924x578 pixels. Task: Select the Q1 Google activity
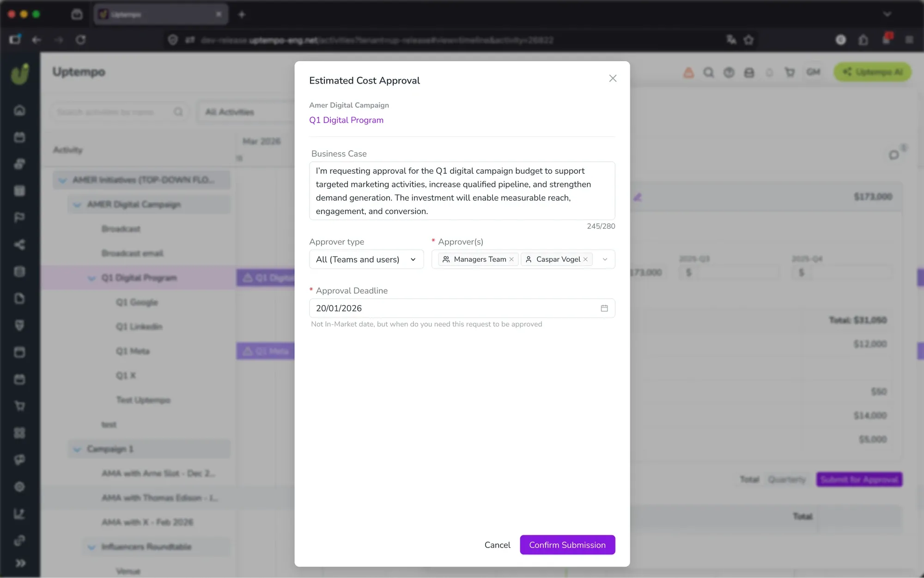(137, 302)
